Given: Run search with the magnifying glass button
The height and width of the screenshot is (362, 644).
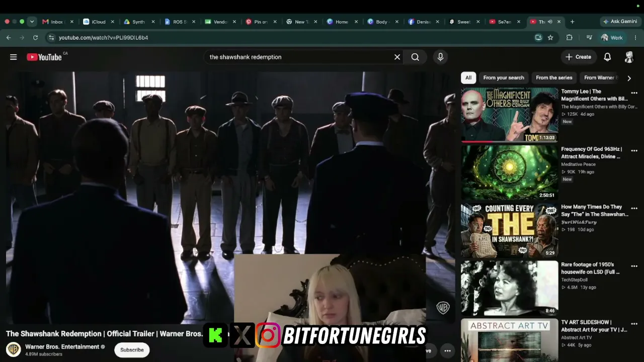Looking at the screenshot, I should click(x=415, y=57).
